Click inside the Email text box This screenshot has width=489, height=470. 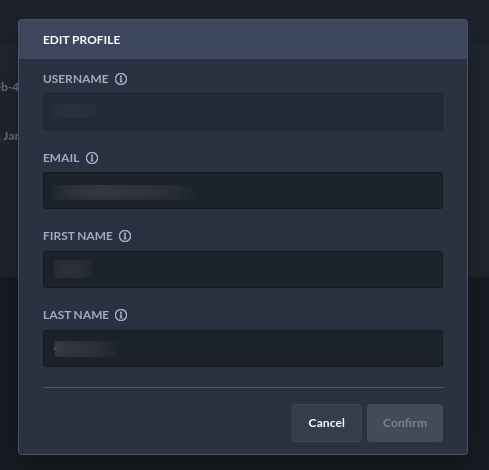[243, 190]
